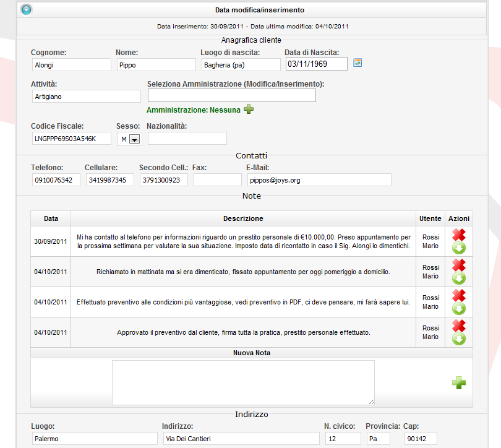Click the Descrizione column header
The image size is (501, 448).
point(243,218)
